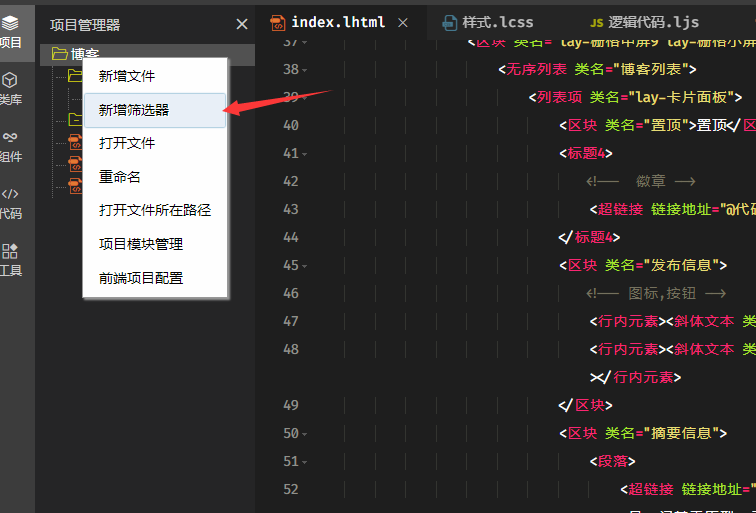This screenshot has width=756, height=513.
Task: Collapse code fold at line 45
Action: click(x=304, y=266)
